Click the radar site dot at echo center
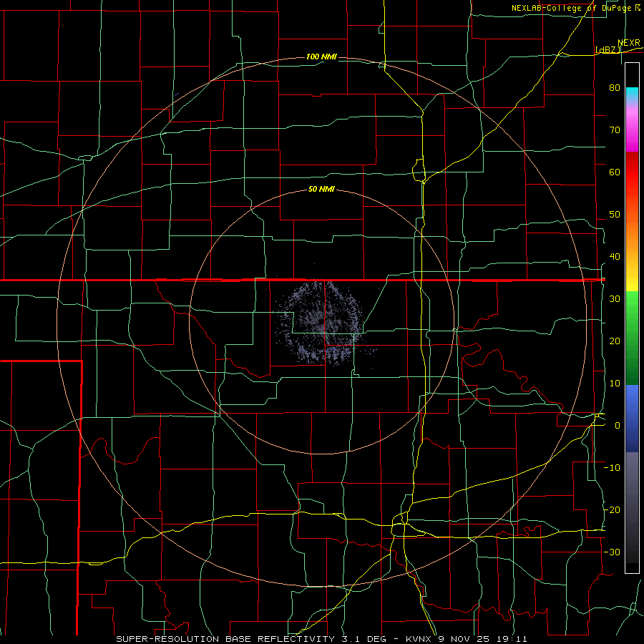 (321, 321)
